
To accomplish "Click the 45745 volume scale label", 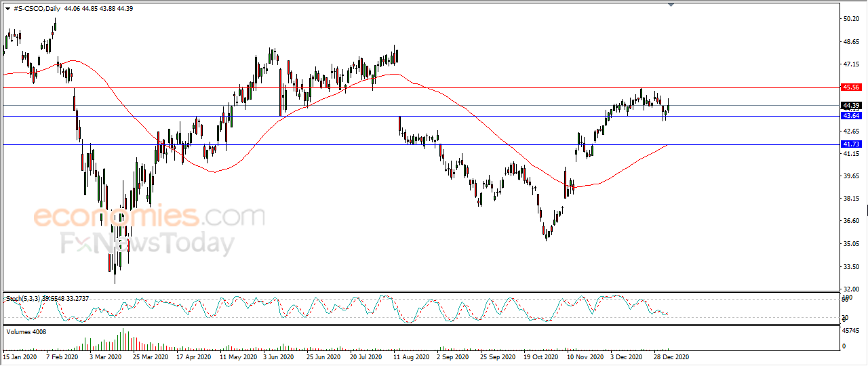I will 852,331.
